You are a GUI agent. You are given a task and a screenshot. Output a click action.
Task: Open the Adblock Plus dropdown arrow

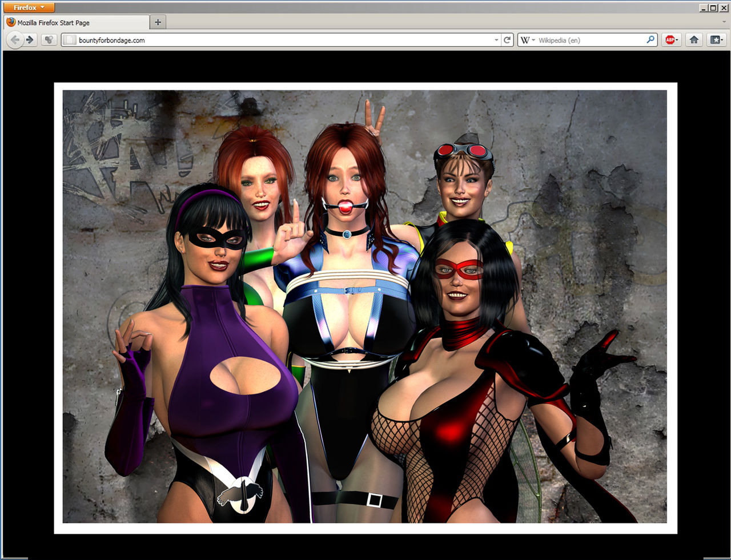[x=677, y=40]
